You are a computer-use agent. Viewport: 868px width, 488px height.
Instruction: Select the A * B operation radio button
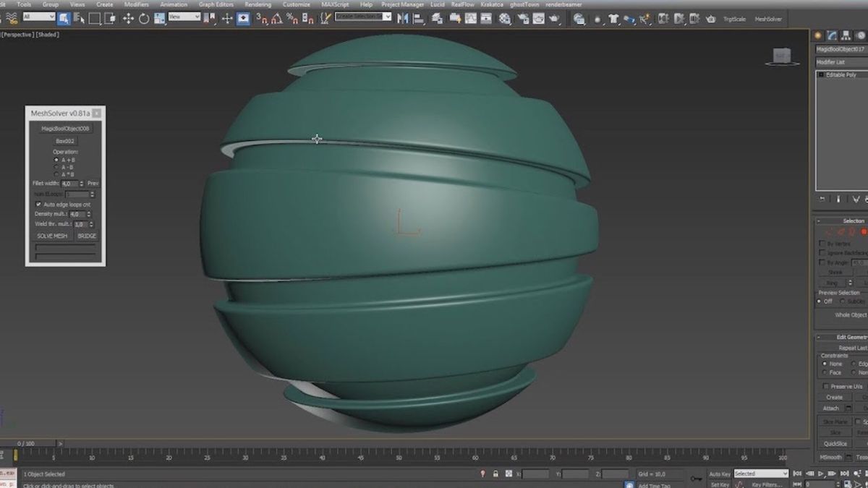(x=56, y=174)
